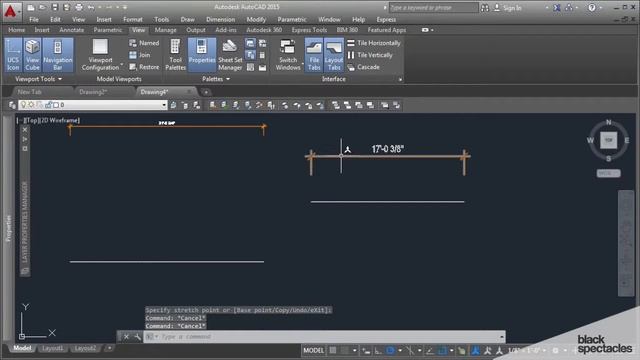Open the Tool Palettes panel
640x360 pixels.
click(176, 55)
